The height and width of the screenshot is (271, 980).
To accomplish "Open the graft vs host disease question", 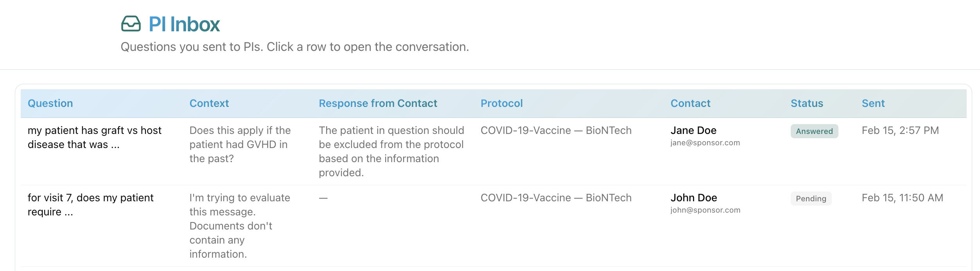I will [94, 137].
